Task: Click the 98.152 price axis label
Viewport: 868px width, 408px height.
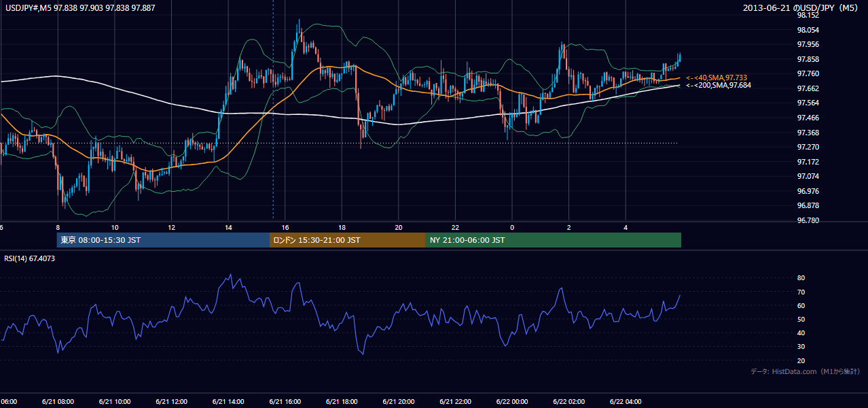Action: coord(808,16)
